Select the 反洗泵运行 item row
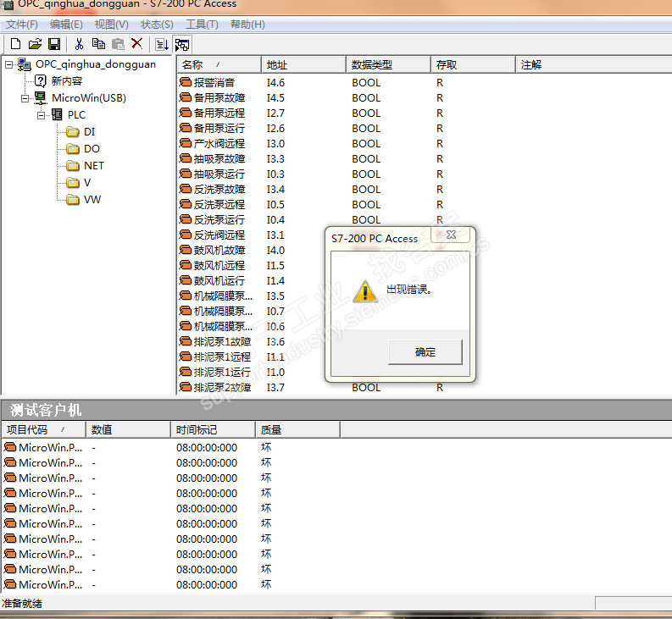The image size is (672, 619). 425,220
